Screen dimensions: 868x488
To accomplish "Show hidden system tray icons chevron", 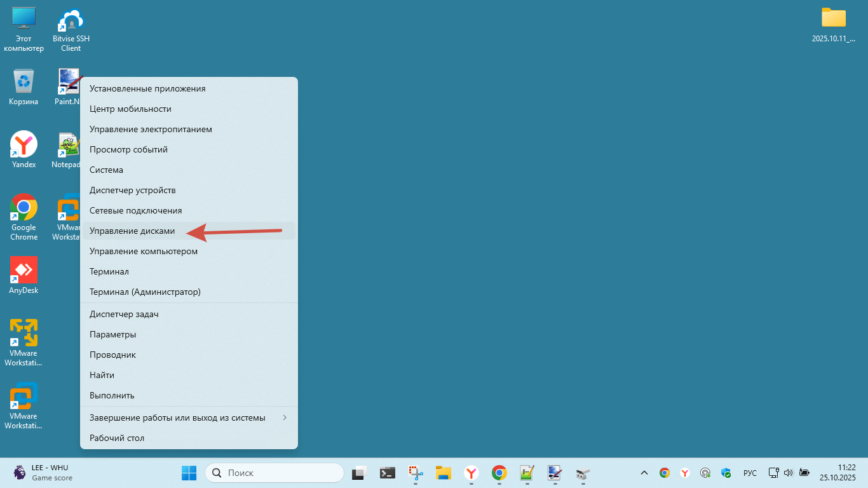I will coord(644,473).
